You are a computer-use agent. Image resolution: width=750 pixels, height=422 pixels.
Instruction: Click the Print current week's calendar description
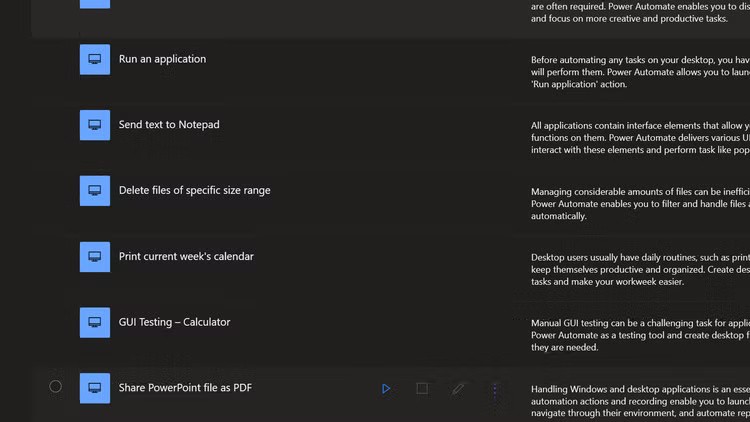[640, 269]
